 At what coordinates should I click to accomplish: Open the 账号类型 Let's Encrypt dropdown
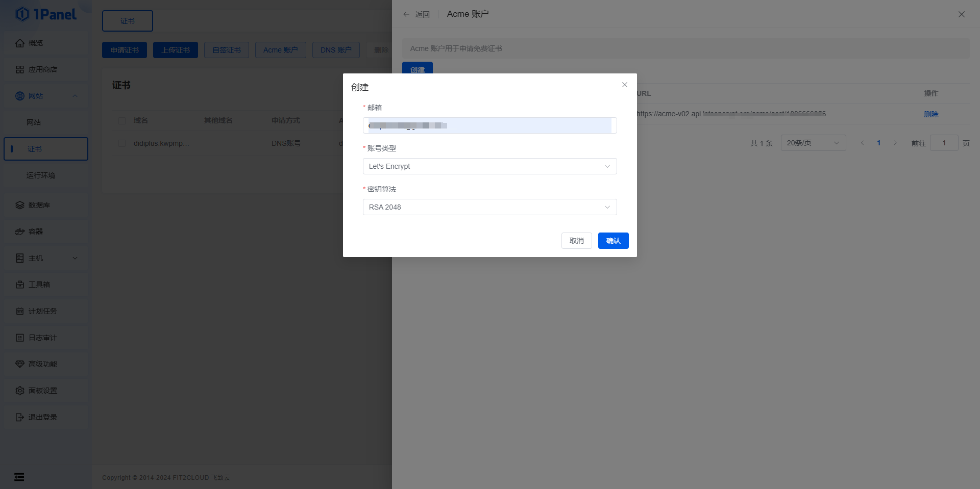pos(490,166)
